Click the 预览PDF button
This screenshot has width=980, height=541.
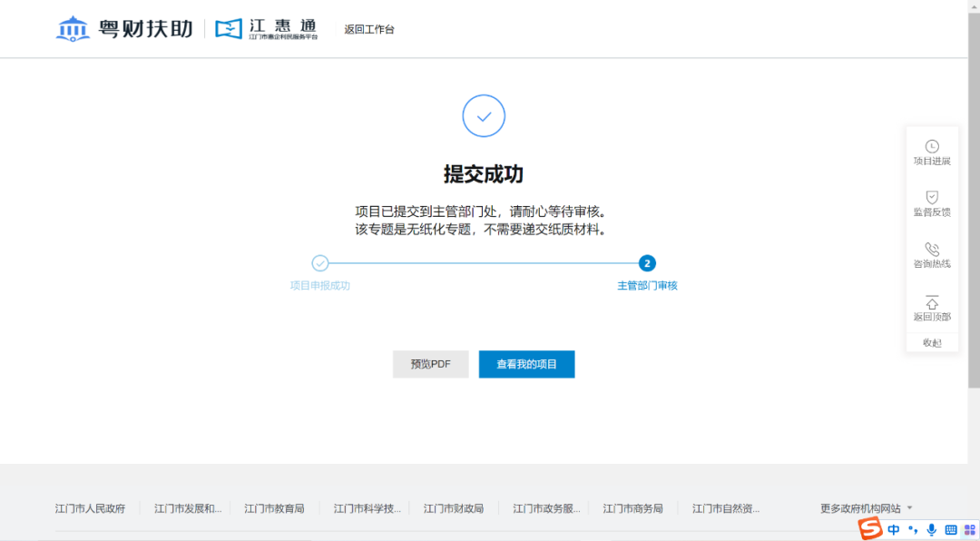[430, 364]
